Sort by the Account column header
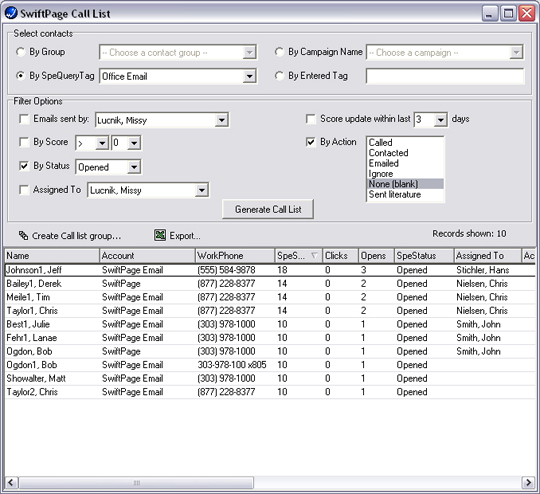The image size is (540, 494). (147, 256)
